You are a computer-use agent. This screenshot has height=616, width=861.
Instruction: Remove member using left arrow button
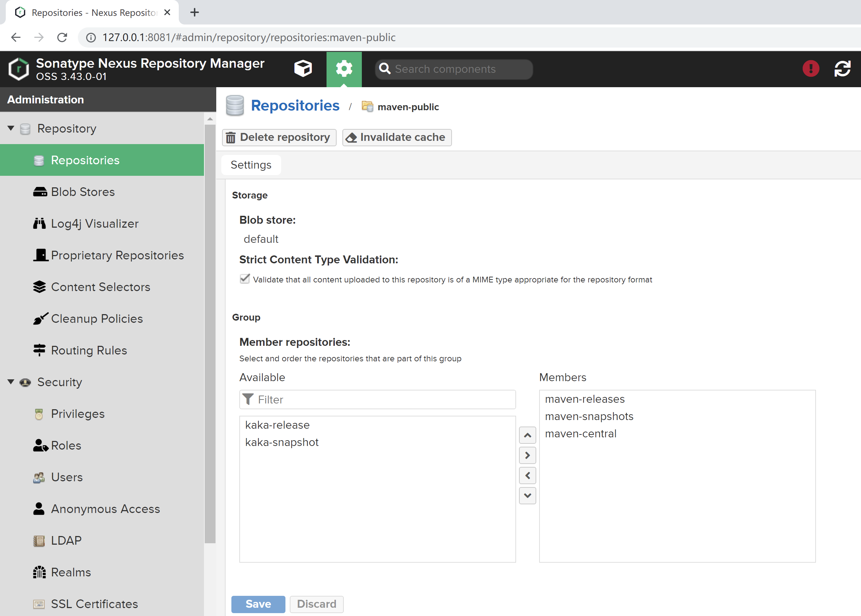click(527, 475)
